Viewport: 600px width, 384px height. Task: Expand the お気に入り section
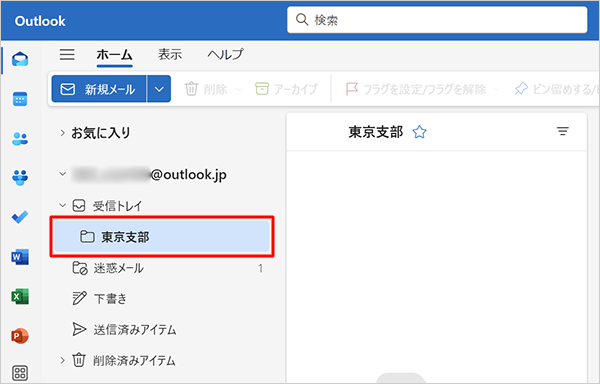tap(62, 133)
